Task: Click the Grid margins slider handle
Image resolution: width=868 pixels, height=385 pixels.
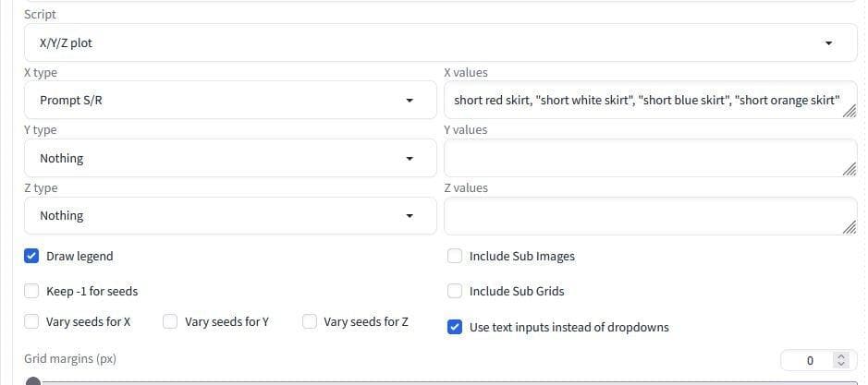Action: tap(33, 381)
